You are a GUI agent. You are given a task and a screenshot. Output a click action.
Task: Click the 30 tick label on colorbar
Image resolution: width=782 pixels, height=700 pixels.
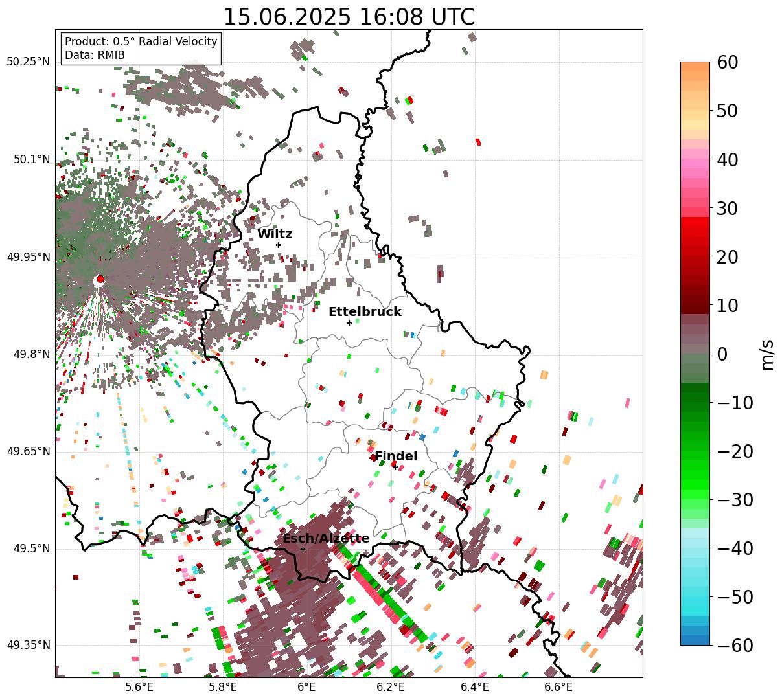click(728, 208)
